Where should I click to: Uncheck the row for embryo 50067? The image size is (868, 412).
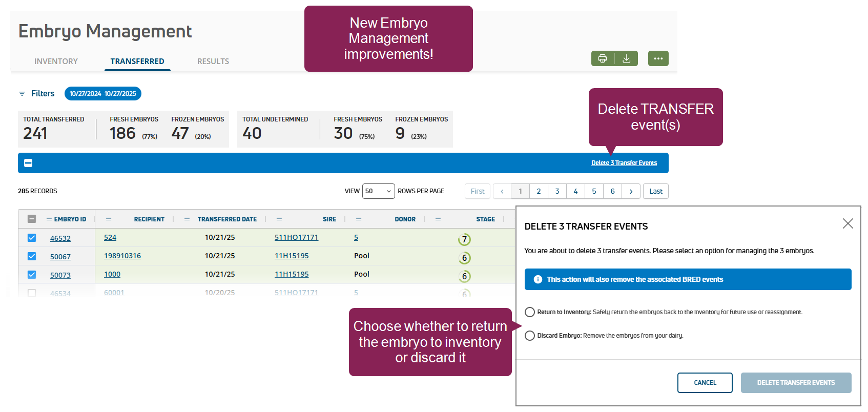click(32, 256)
